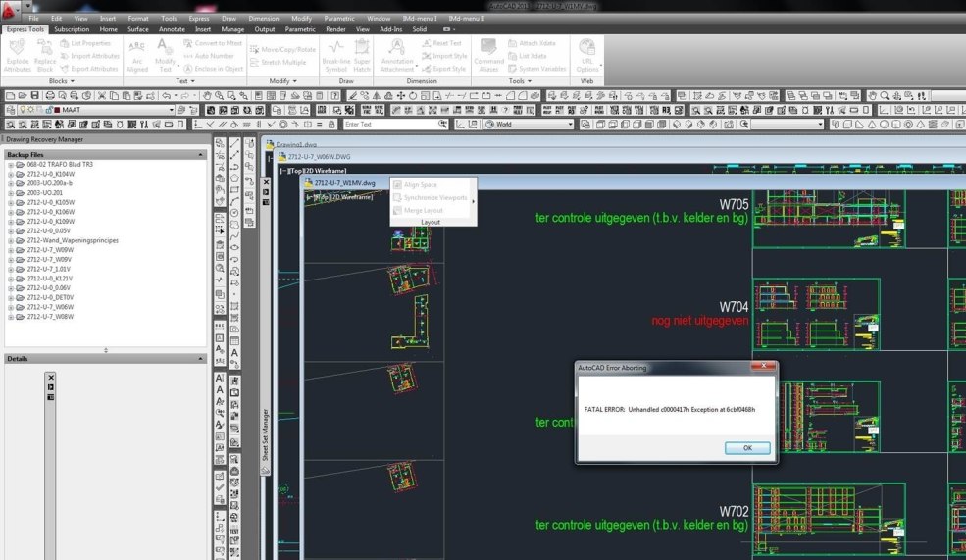This screenshot has width=966, height=560.
Task: Click the Save diskette icon
Action: point(34,95)
